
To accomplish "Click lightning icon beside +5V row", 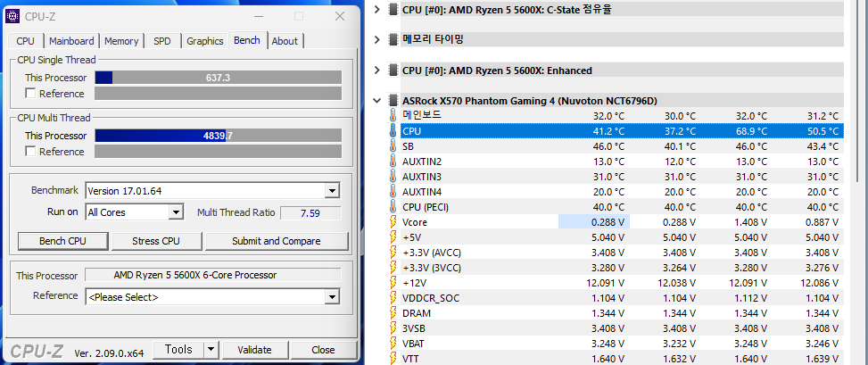I will click(x=393, y=237).
